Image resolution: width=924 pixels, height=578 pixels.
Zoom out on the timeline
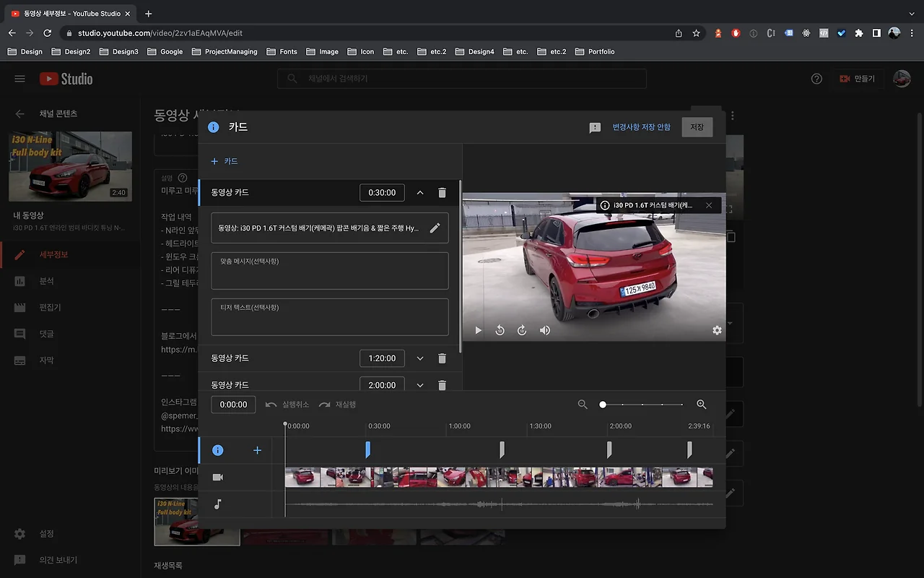(583, 405)
